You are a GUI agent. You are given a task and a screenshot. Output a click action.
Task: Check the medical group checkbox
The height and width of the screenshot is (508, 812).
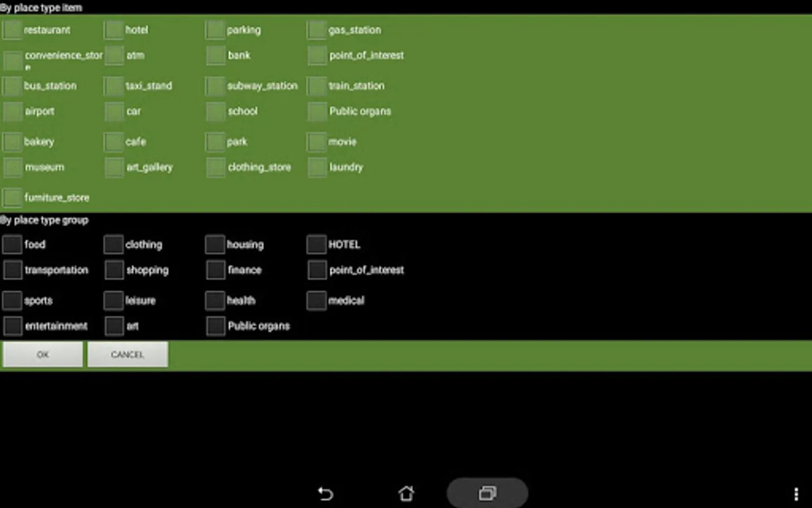click(x=317, y=300)
